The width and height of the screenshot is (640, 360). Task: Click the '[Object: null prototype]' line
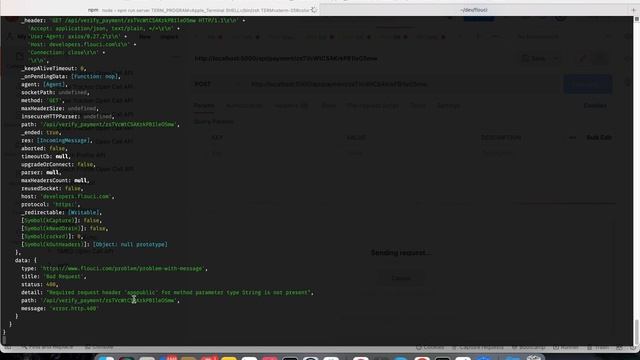94,244
